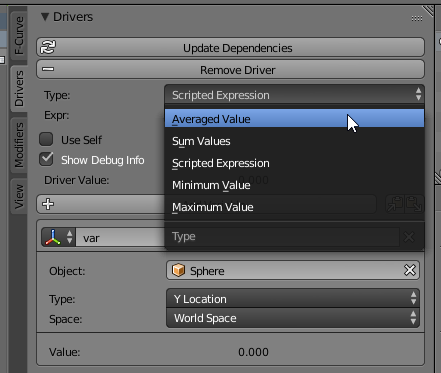Click the Type search field in popup
Viewport: 441px width, 373px height.
coord(283,237)
